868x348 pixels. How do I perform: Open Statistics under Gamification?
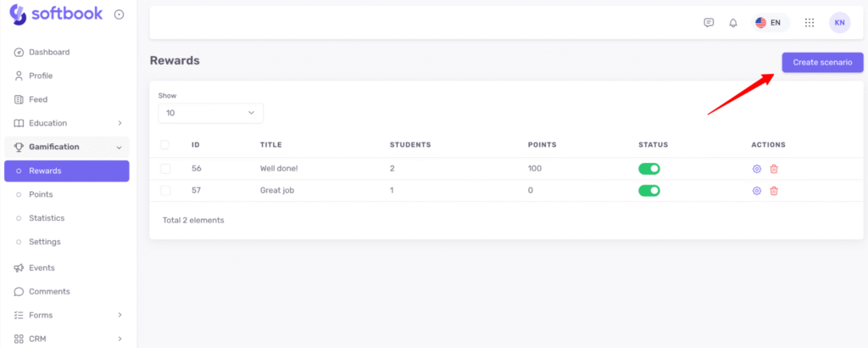tap(47, 218)
